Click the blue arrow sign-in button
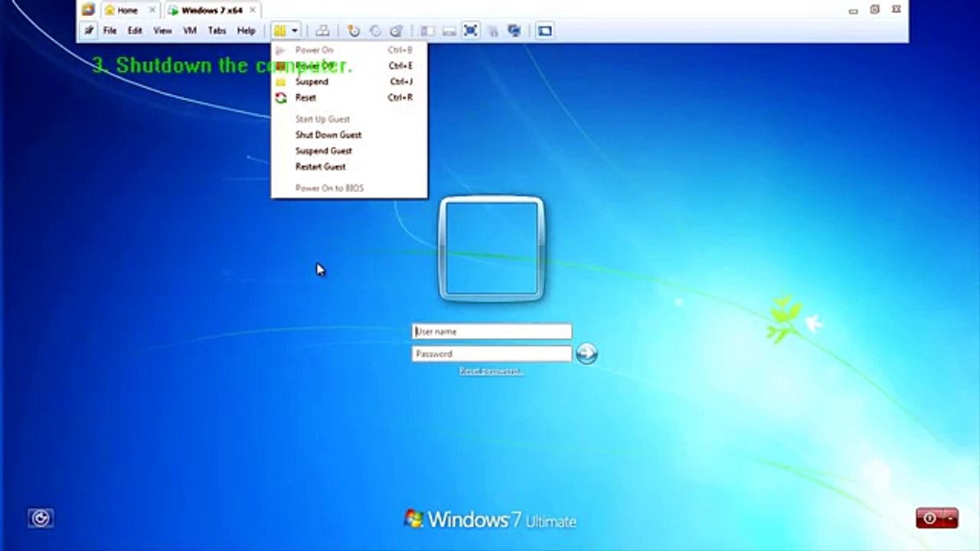Viewport: 980px width, 551px height. tap(586, 354)
